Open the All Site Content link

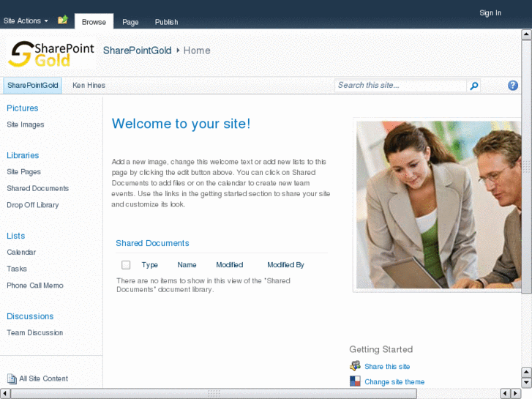click(x=43, y=379)
